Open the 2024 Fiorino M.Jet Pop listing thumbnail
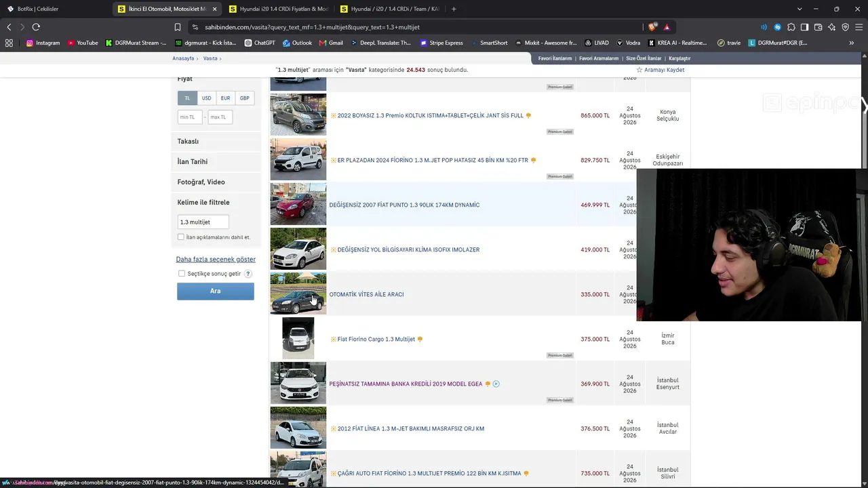 click(298, 159)
